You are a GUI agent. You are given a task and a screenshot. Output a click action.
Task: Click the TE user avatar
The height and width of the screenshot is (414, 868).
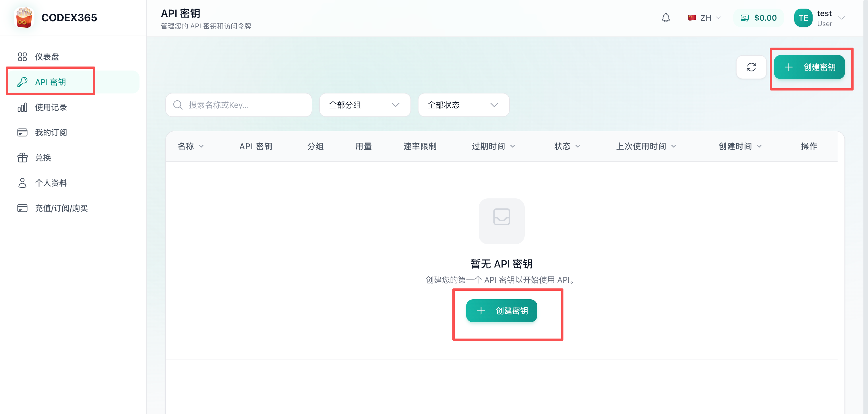tap(803, 18)
